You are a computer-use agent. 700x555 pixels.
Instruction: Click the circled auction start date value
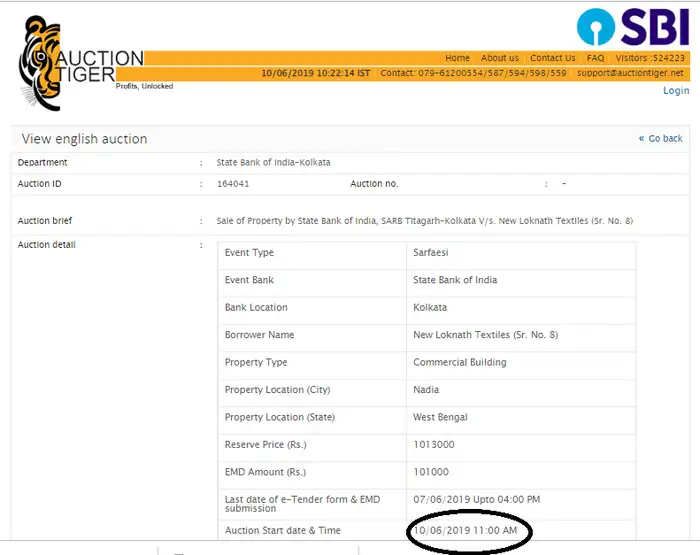(465, 531)
